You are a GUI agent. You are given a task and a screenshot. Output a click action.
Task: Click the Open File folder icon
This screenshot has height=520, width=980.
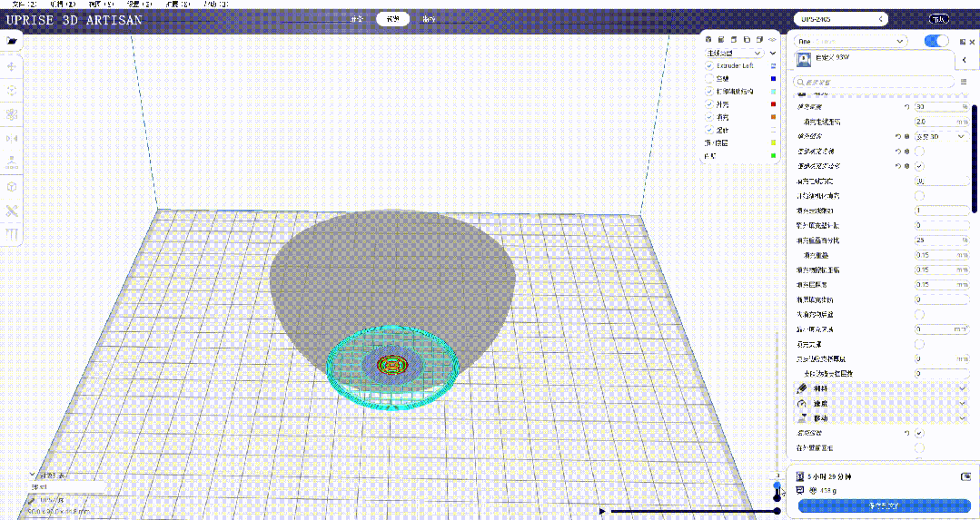click(12, 41)
